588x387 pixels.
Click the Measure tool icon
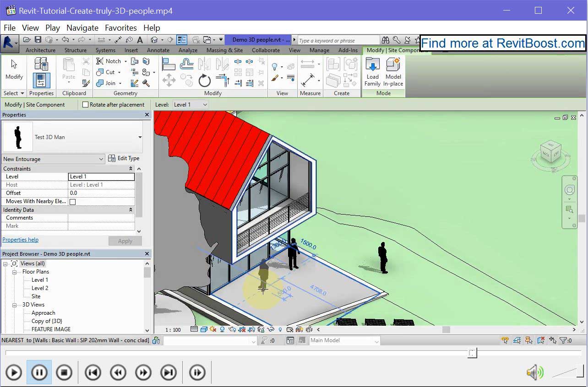click(x=307, y=81)
